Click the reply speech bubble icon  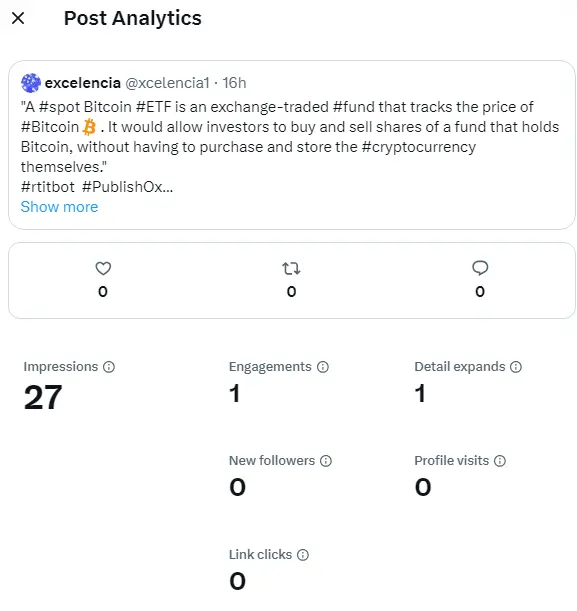click(480, 268)
